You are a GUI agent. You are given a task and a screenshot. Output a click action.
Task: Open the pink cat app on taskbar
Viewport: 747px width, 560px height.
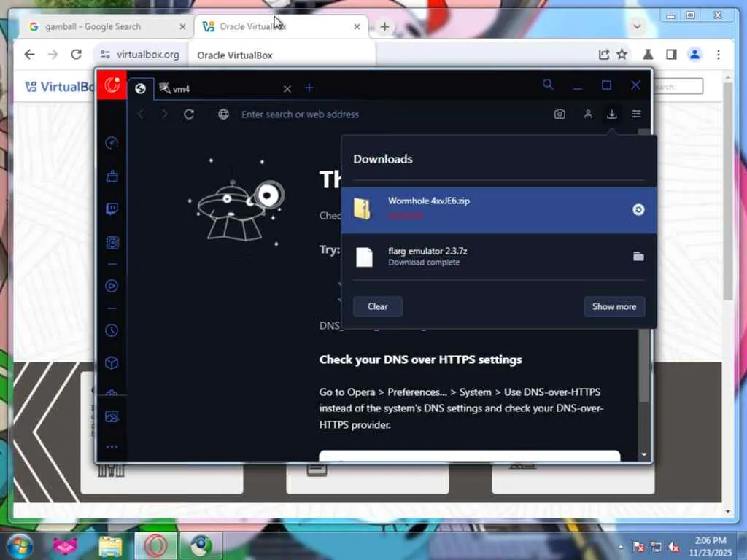pos(65,545)
